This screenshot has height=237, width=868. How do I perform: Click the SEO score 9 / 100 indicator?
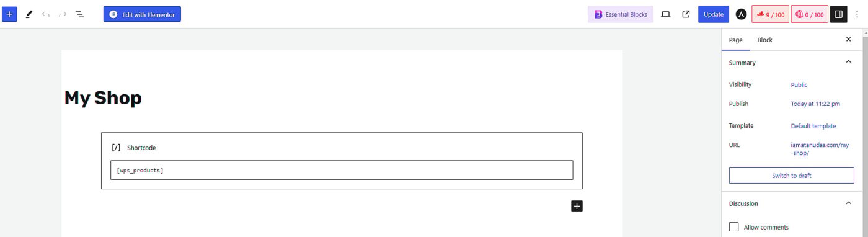click(x=770, y=14)
